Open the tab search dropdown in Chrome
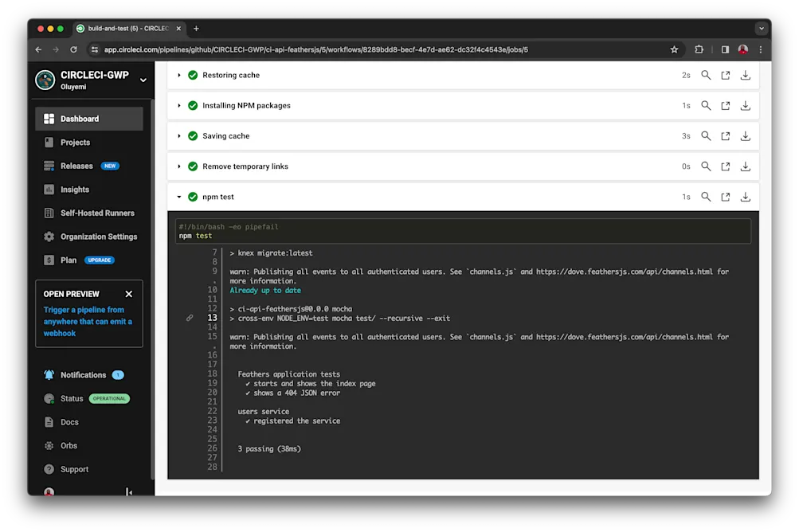The height and width of the screenshot is (532, 799). pos(762,29)
